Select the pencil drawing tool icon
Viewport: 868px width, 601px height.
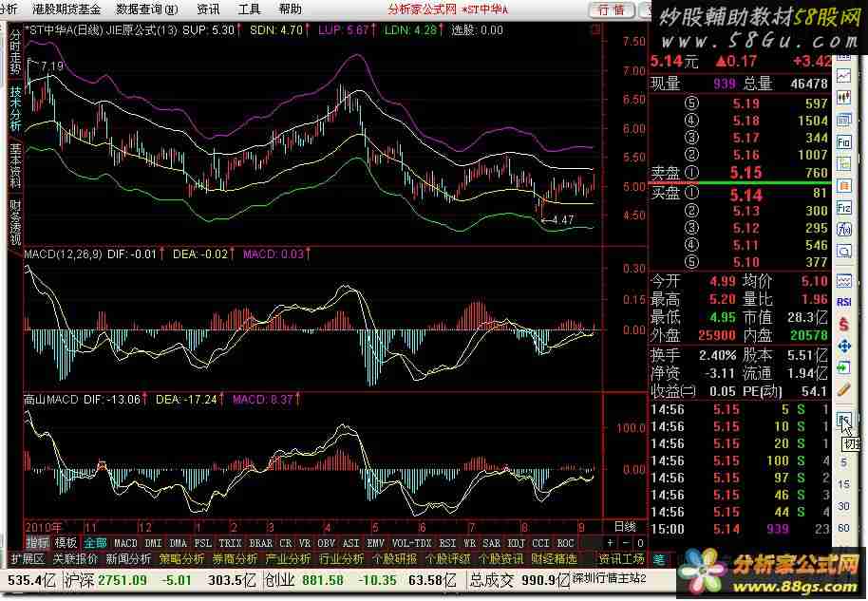coord(843,389)
